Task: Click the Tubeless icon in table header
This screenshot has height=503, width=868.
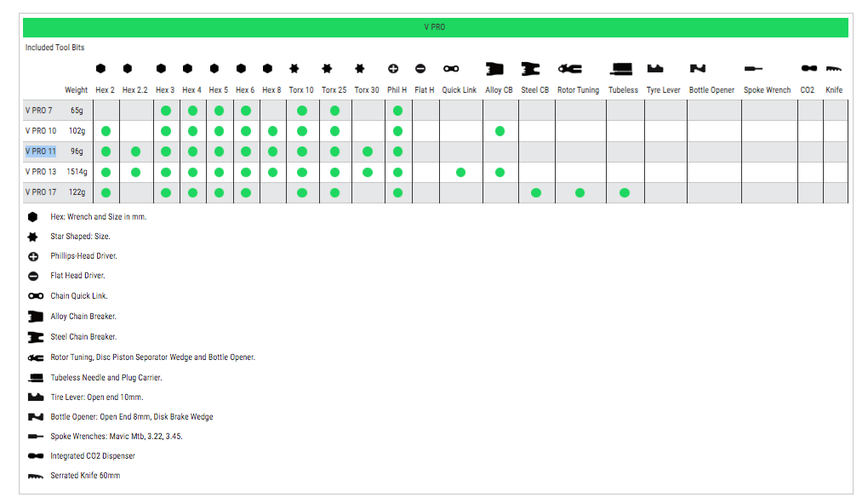Action: coord(622,68)
